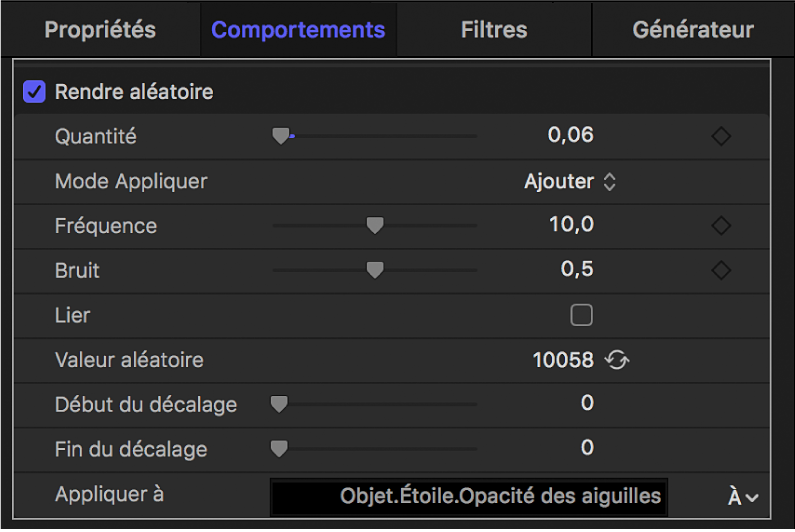Click the Fréquence slider handle
This screenshot has width=795, height=532.
tap(375, 226)
